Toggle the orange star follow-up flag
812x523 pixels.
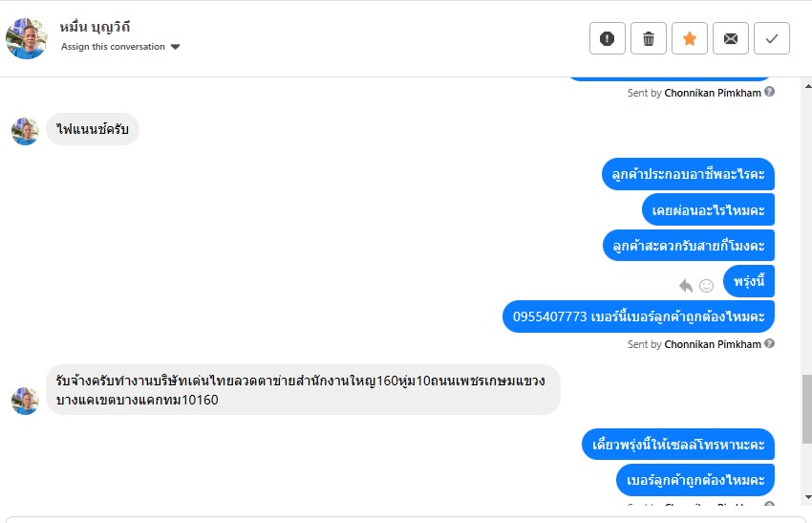(690, 38)
